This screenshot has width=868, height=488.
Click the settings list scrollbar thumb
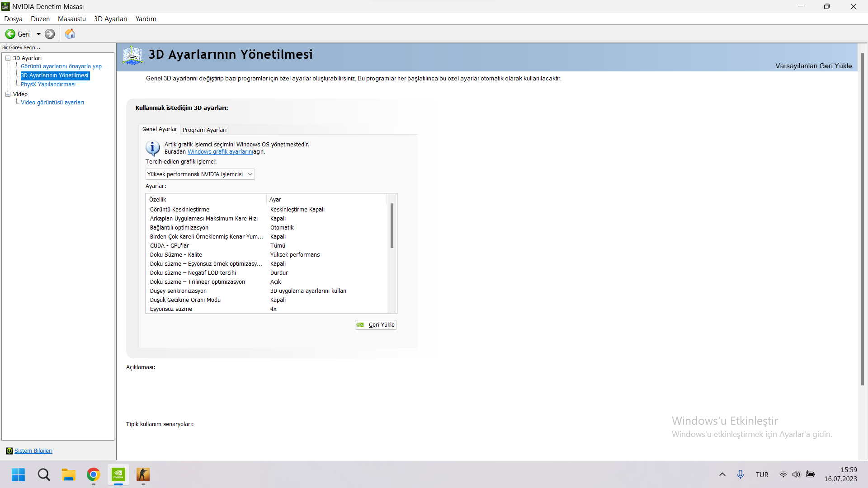click(x=392, y=225)
